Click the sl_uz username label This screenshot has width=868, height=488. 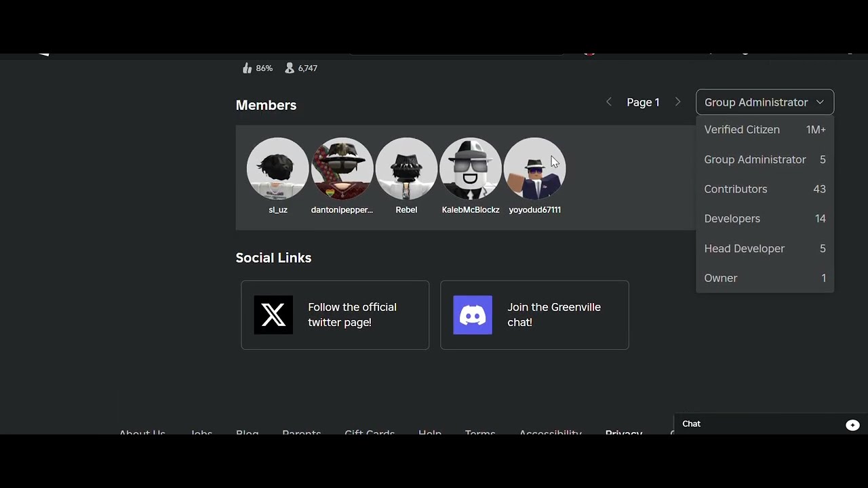(x=278, y=210)
